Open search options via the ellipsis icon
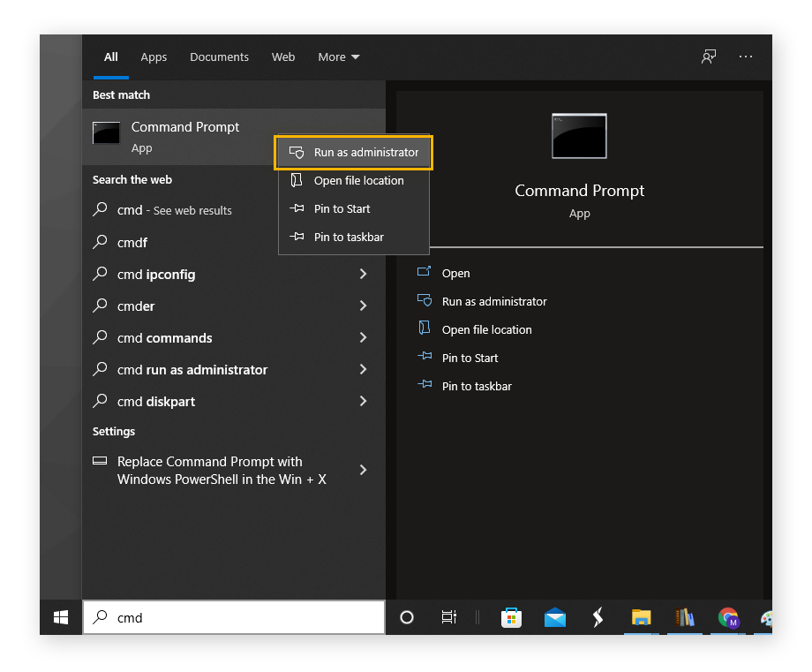The width and height of the screenshot is (812, 672). [746, 57]
